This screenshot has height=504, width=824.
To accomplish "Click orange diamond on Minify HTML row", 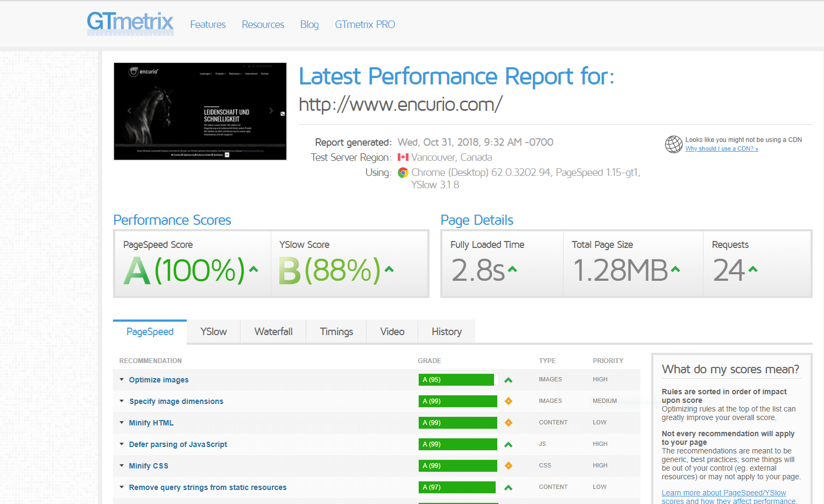I will (x=508, y=423).
